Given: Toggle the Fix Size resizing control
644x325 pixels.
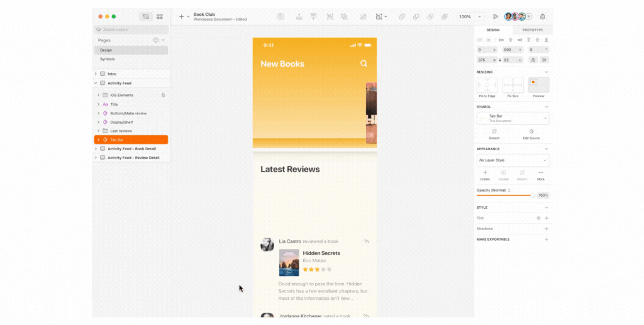Looking at the screenshot, I should coord(513,85).
